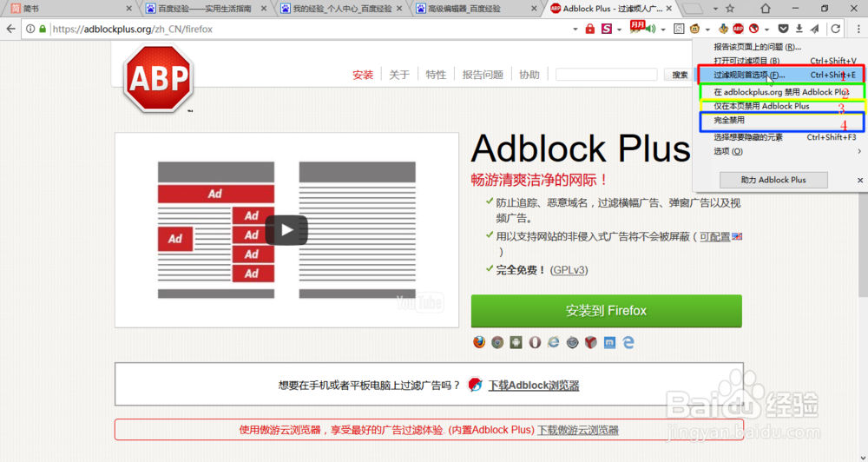This screenshot has width=868, height=462.
Task: Click the 下载Adblock浏览器 link
Action: (x=534, y=385)
